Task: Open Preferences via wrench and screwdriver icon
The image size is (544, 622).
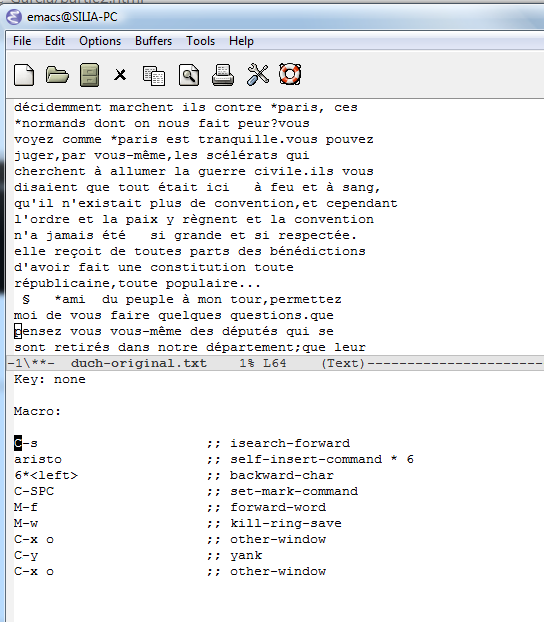Action: 258,75
